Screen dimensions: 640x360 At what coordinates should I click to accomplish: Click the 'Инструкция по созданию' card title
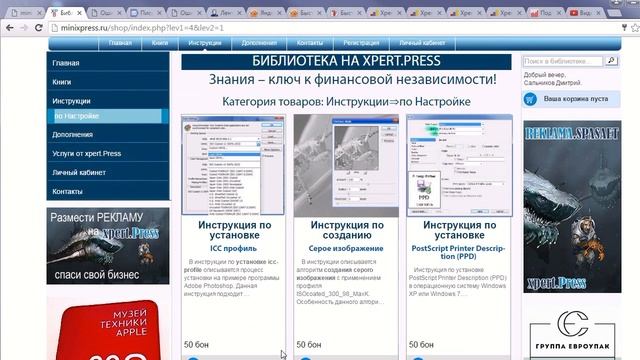tap(347, 230)
